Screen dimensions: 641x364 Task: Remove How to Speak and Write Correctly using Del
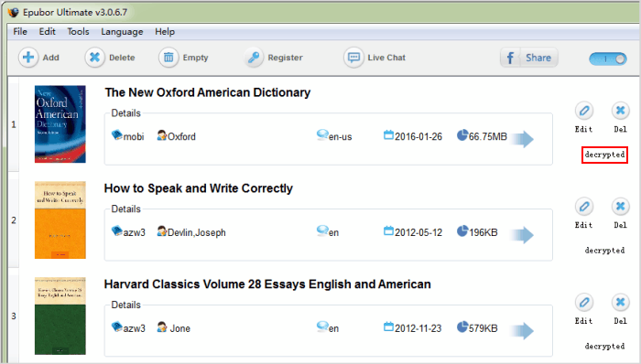pyautogui.click(x=620, y=207)
